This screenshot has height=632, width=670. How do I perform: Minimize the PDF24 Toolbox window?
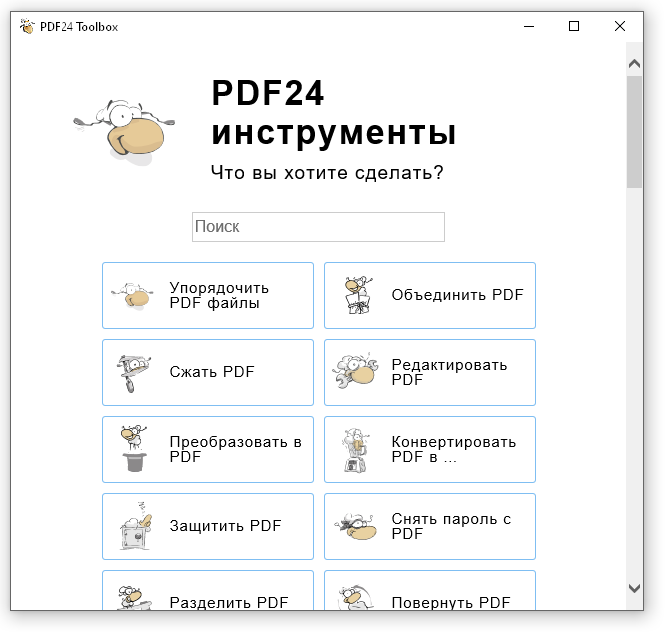529,26
